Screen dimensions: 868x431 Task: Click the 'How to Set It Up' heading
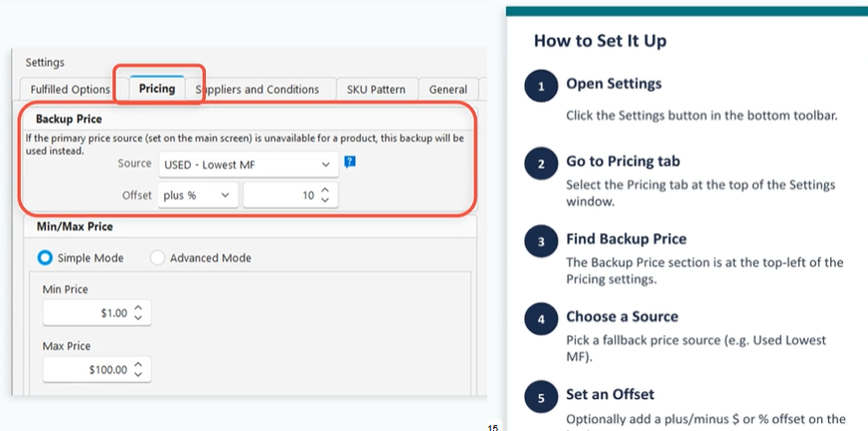pyautogui.click(x=601, y=41)
